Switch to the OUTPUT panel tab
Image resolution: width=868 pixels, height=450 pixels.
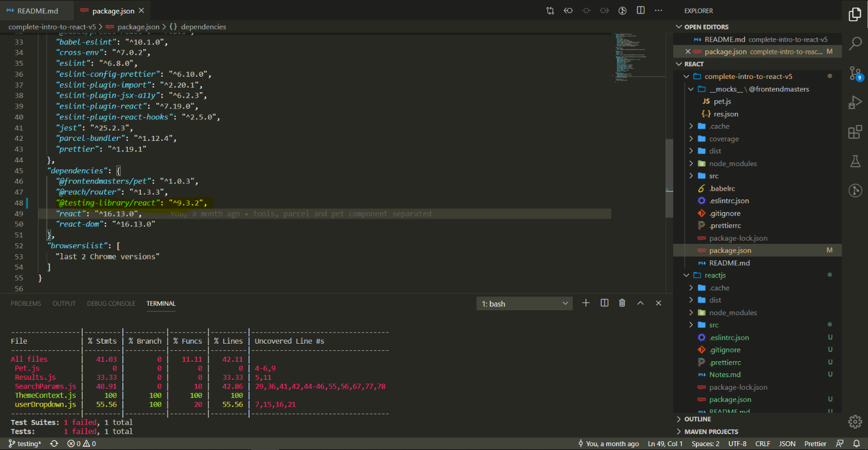click(x=64, y=304)
